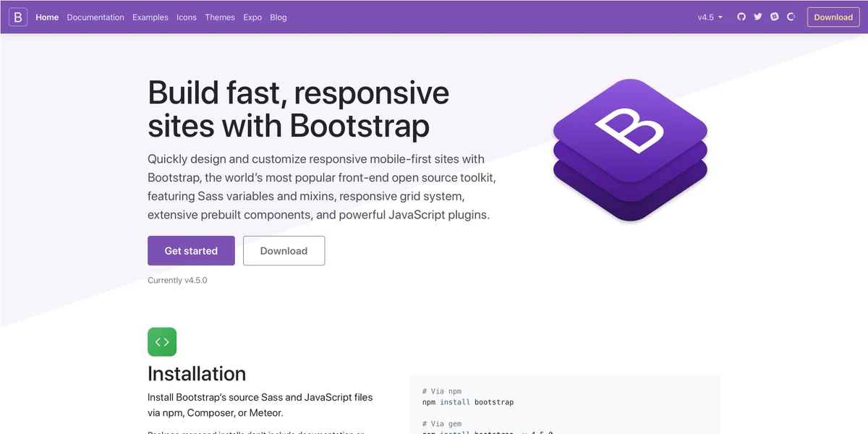Open the Slack icon link
This screenshot has width=868, height=434.
775,17
